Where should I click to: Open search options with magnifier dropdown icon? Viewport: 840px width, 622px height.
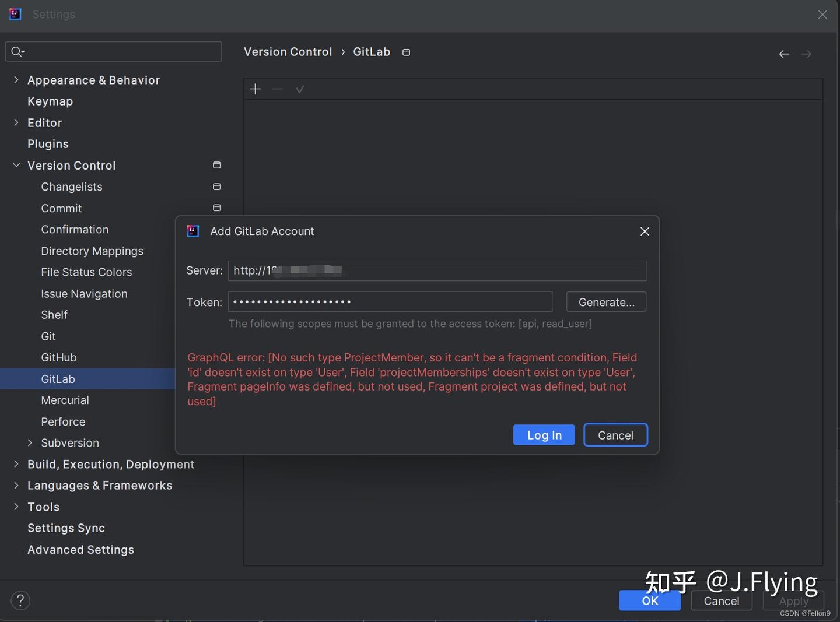click(17, 51)
